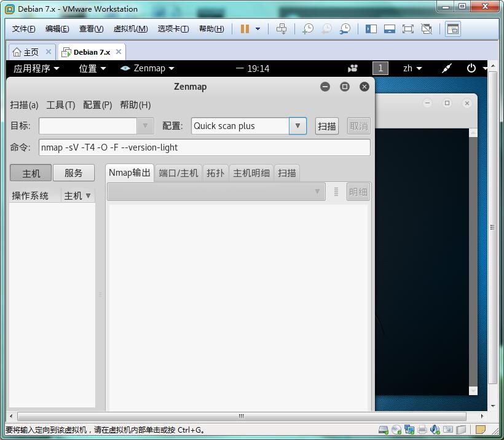Open the VMware 帮助(H) menu

tap(211, 29)
